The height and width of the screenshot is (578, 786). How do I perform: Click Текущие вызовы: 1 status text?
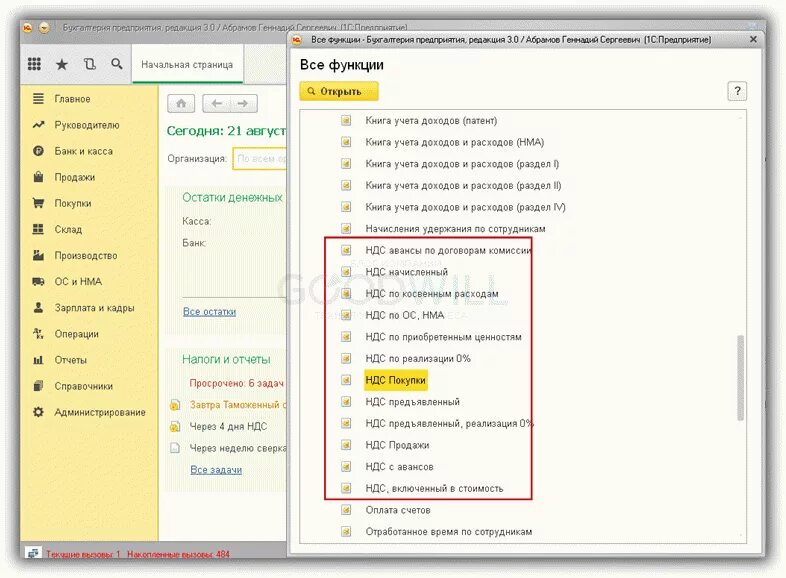click(83, 554)
